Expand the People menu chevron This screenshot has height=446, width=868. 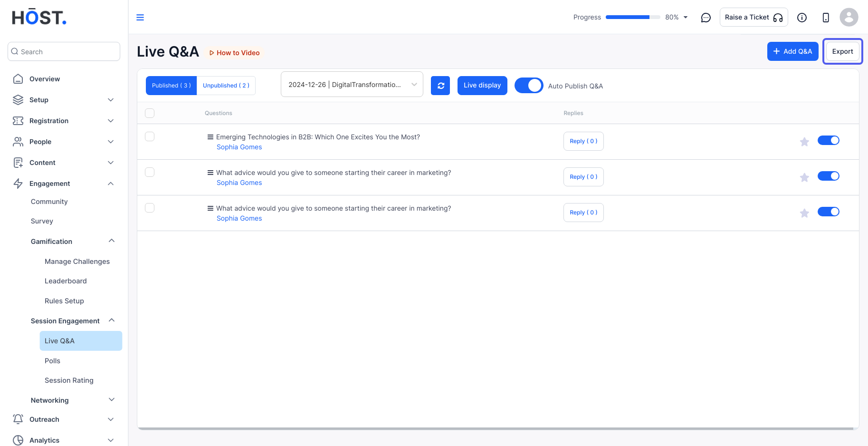point(111,142)
